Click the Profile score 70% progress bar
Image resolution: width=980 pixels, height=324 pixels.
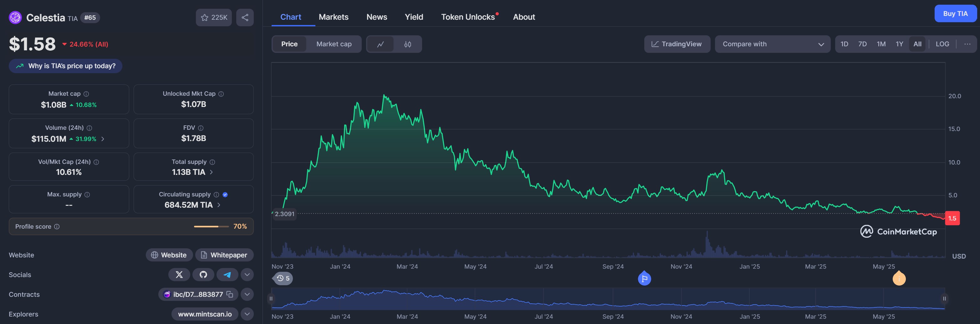point(211,227)
